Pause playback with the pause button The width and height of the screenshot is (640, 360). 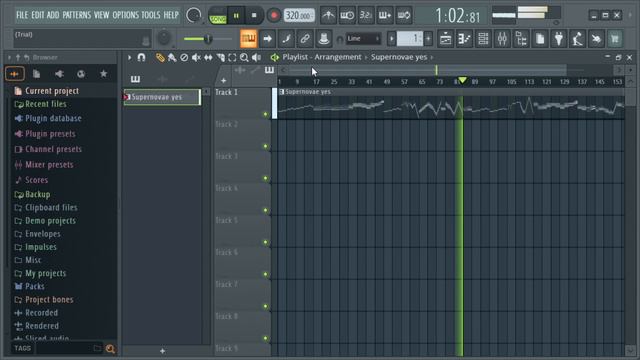236,16
